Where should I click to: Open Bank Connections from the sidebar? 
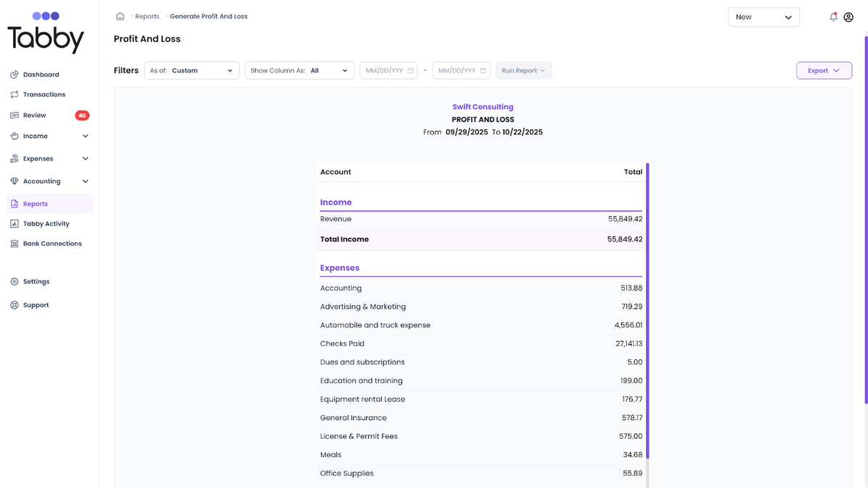(x=52, y=244)
